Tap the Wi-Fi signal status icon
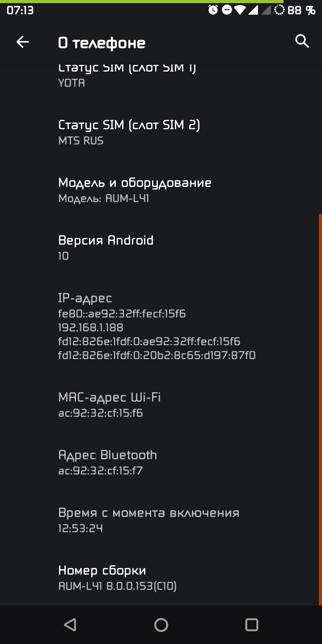The image size is (322, 644). tap(240, 10)
